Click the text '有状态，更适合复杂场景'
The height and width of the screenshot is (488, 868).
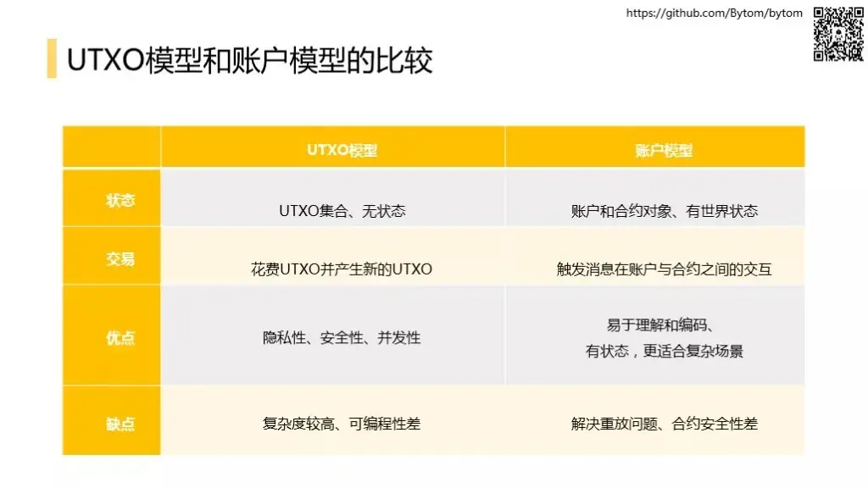[665, 351]
